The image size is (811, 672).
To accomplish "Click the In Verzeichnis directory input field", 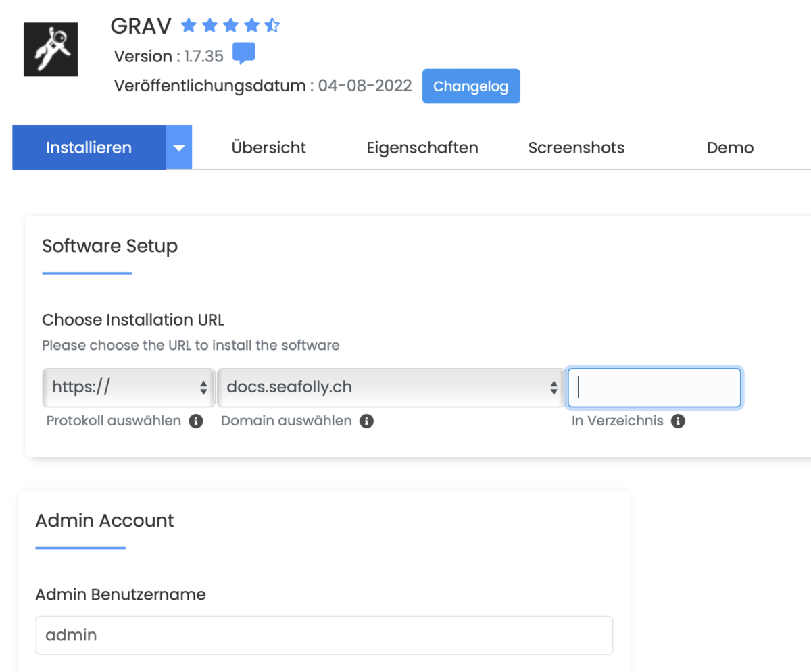I will pyautogui.click(x=654, y=387).
